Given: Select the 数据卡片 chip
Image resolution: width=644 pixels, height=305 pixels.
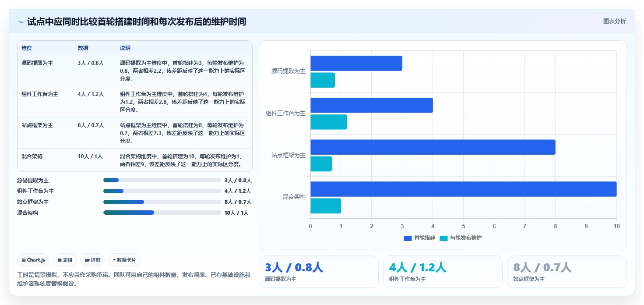Looking at the screenshot, I should click(x=124, y=260).
